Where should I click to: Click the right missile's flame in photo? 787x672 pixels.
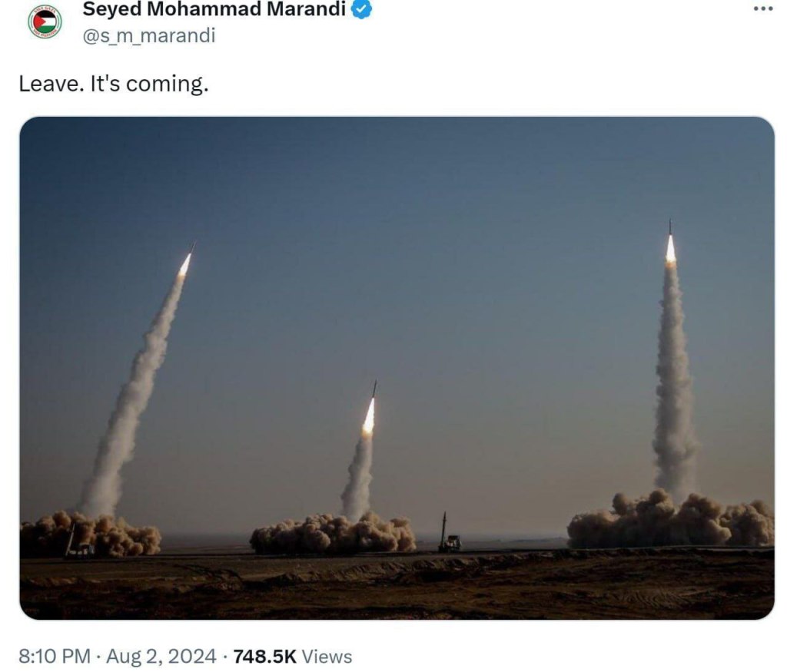pos(670,250)
